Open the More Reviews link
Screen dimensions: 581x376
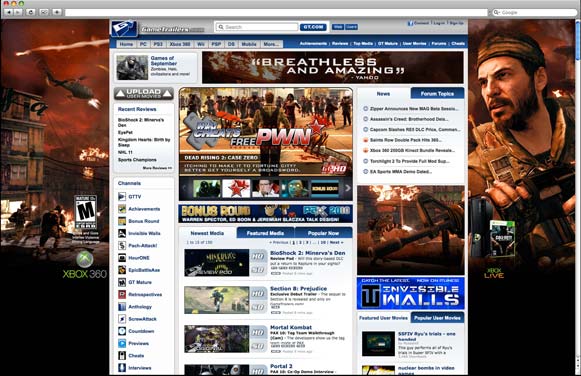tap(157, 168)
